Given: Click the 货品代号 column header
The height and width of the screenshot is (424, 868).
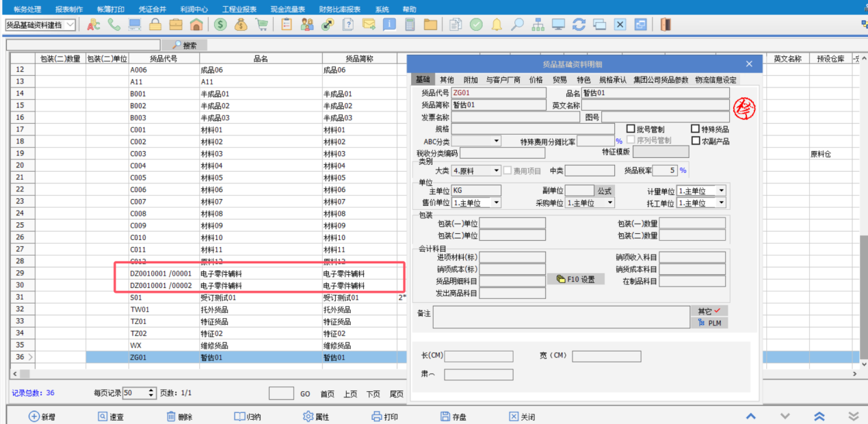Looking at the screenshot, I should (163, 59).
